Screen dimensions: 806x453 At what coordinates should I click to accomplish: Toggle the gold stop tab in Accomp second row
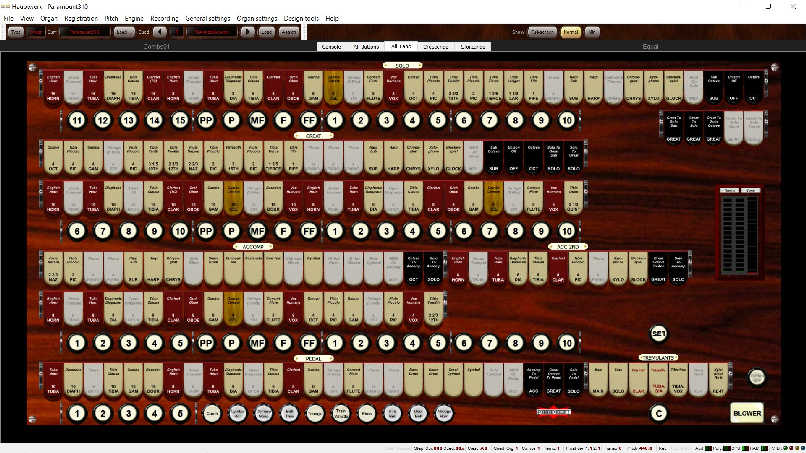[233, 309]
